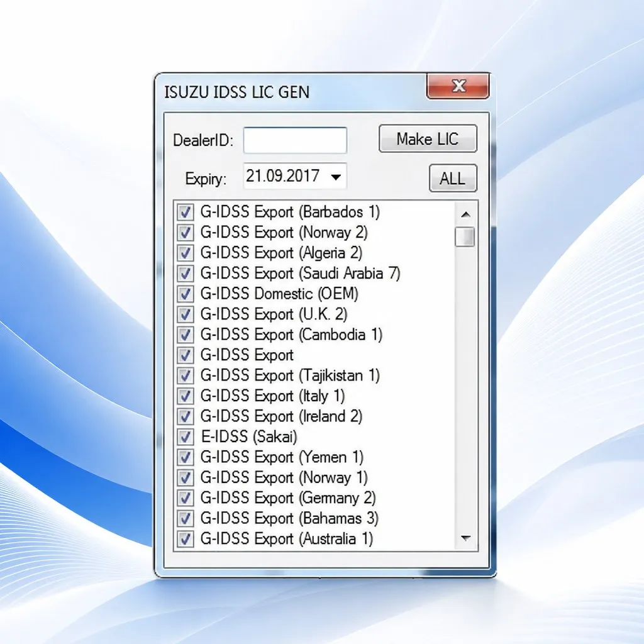Toggle G-IDSS Export (Norway 2) checkbox
Viewport: 644px width, 644px height.
click(185, 233)
